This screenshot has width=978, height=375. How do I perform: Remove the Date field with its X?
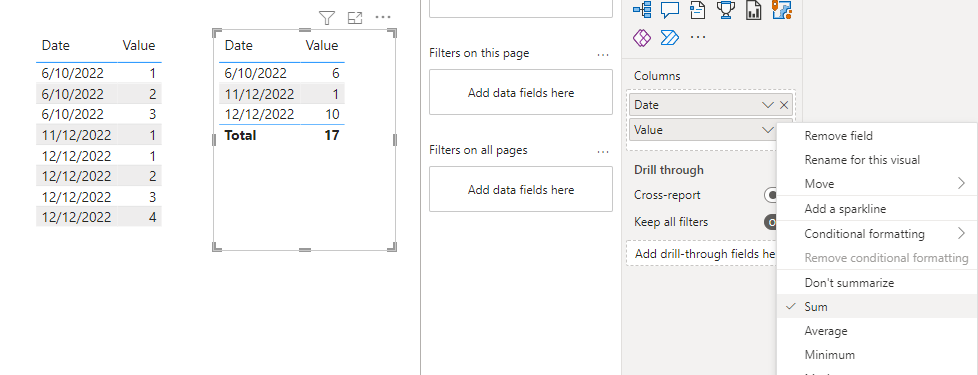click(784, 105)
